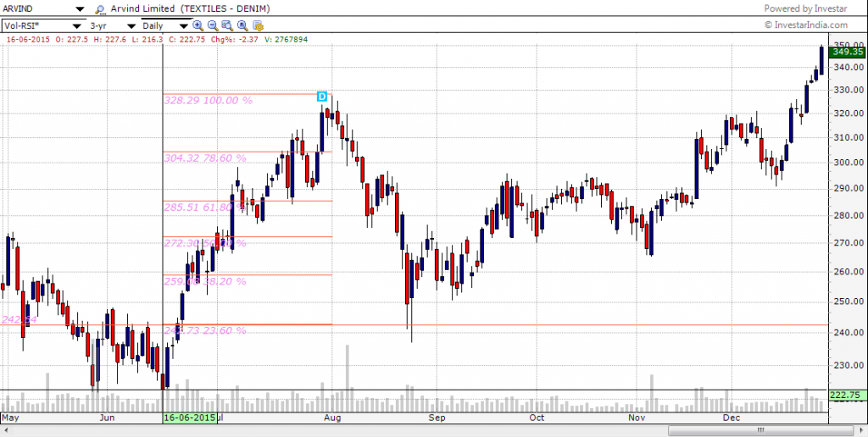This screenshot has height=437, width=868.
Task: Open the ARVIND symbol dropdown
Action: 80,9
